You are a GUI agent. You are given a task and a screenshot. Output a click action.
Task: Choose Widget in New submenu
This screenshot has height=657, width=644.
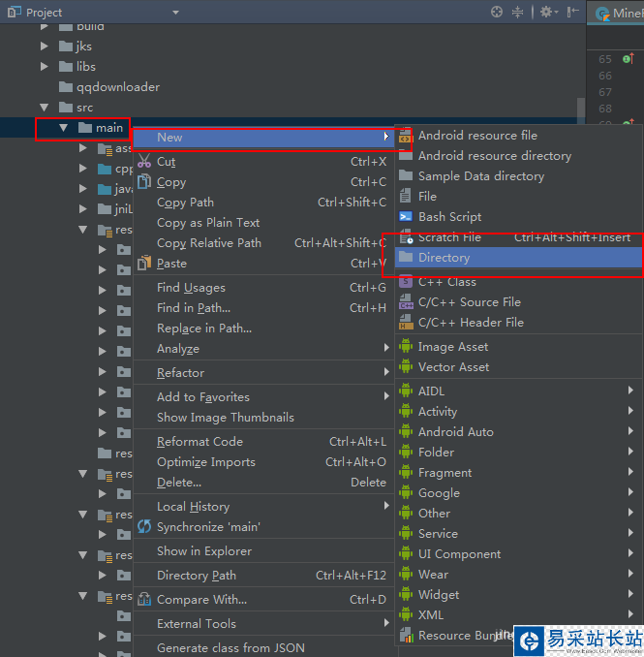(518, 595)
